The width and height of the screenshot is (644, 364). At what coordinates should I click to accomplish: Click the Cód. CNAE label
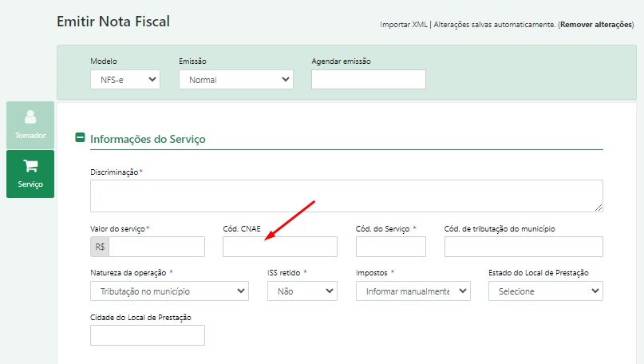[x=242, y=229]
